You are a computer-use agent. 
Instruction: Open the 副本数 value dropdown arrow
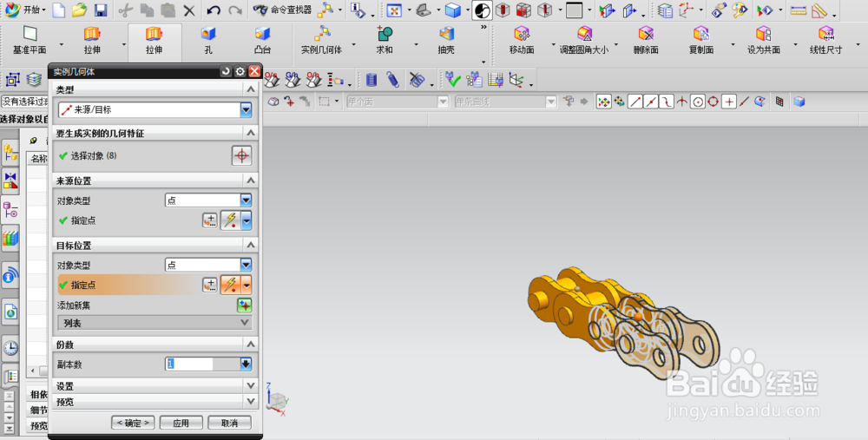click(246, 364)
